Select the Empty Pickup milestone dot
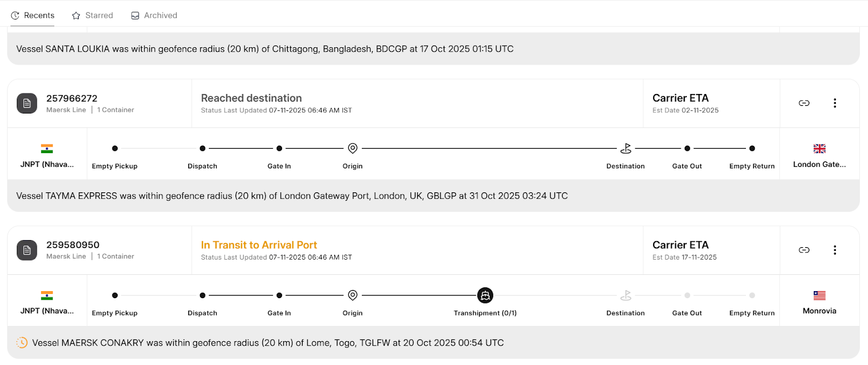 pyautogui.click(x=114, y=148)
